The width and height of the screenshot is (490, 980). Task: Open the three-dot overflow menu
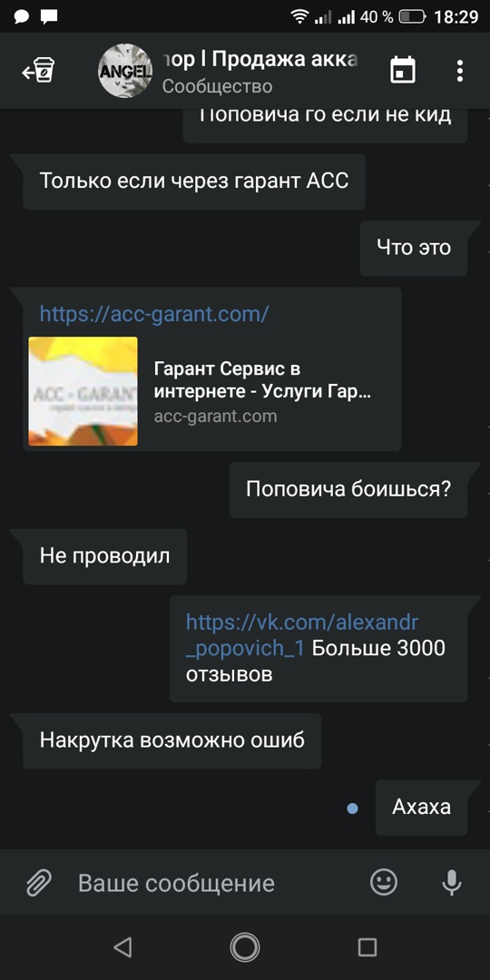460,71
